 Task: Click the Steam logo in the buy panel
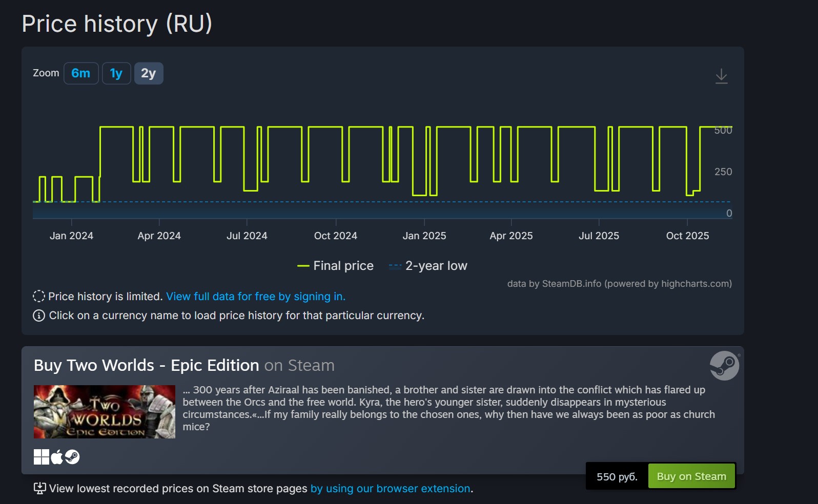[x=724, y=366]
